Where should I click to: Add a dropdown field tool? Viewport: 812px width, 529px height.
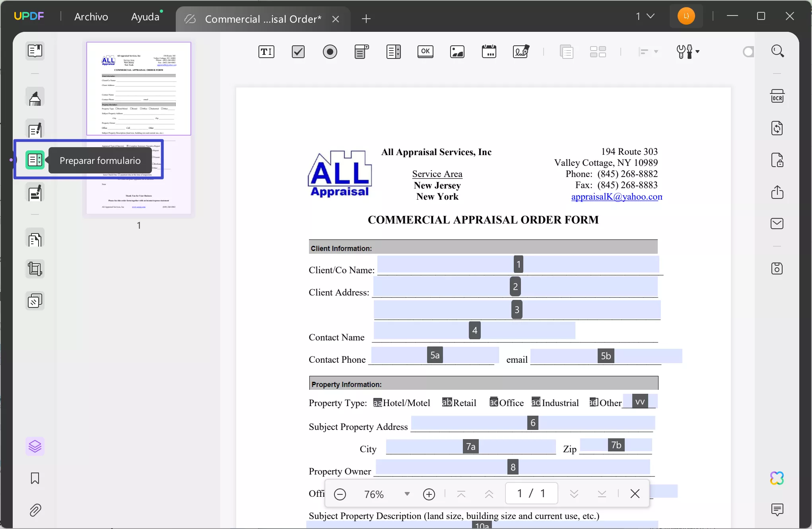point(362,52)
